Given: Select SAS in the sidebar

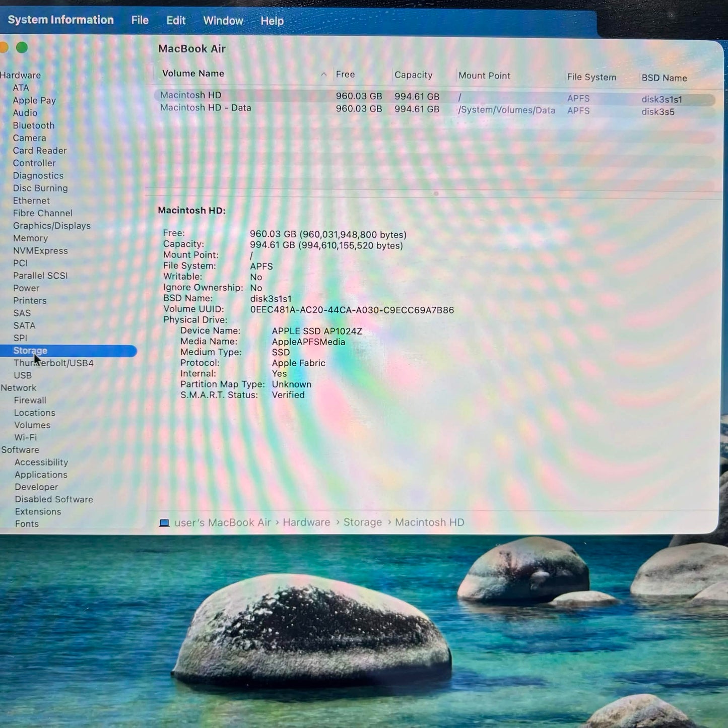Looking at the screenshot, I should [22, 313].
